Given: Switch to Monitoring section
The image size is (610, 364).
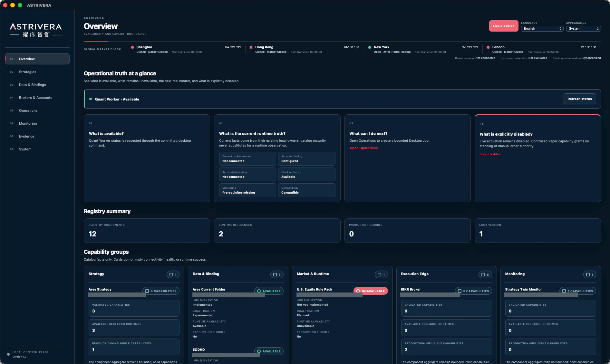Looking at the screenshot, I should (x=37, y=123).
